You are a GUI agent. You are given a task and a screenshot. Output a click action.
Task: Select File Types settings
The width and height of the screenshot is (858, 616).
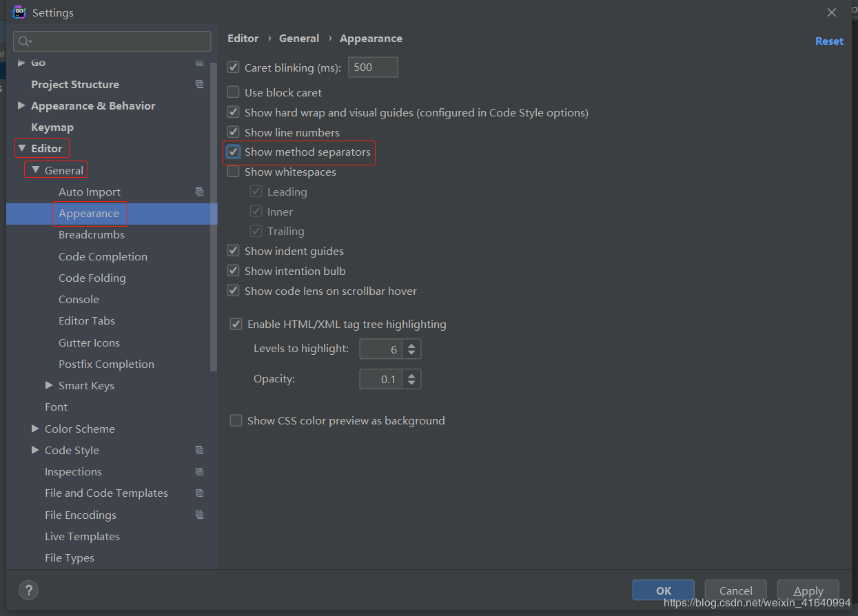(70, 557)
